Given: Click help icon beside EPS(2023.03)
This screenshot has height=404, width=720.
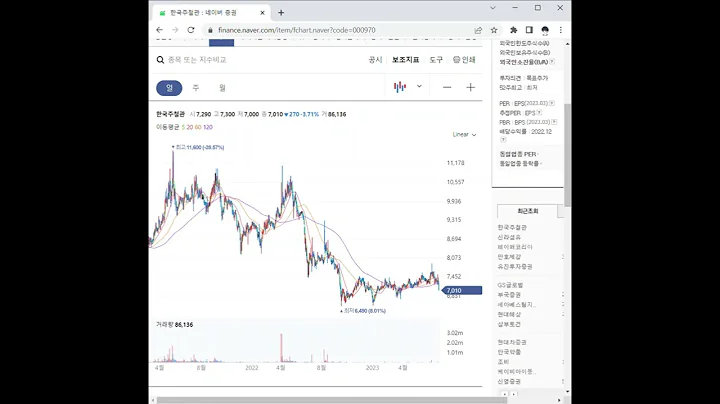Looking at the screenshot, I should click(x=552, y=103).
